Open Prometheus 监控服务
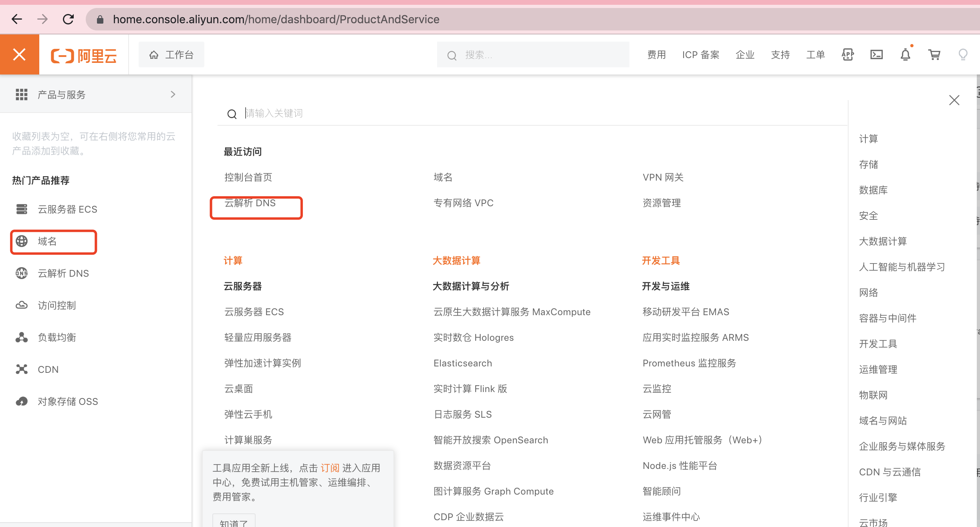The height and width of the screenshot is (527, 980). (689, 363)
